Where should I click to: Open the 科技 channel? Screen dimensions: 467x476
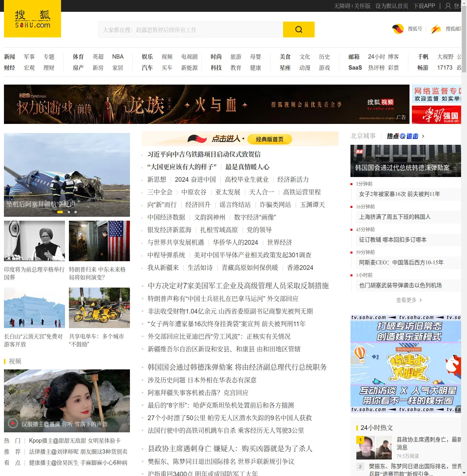click(216, 68)
